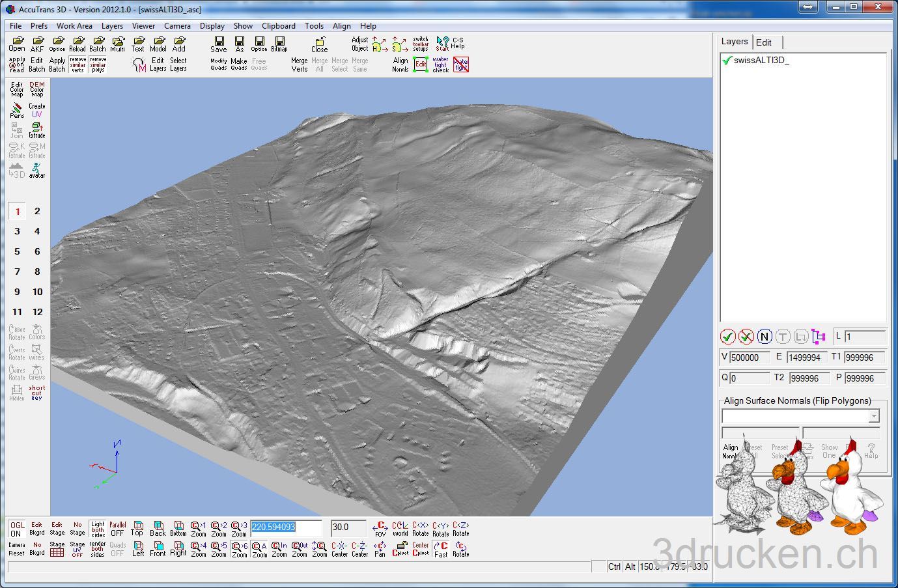
Task: Select the Pens tool
Action: (x=17, y=110)
